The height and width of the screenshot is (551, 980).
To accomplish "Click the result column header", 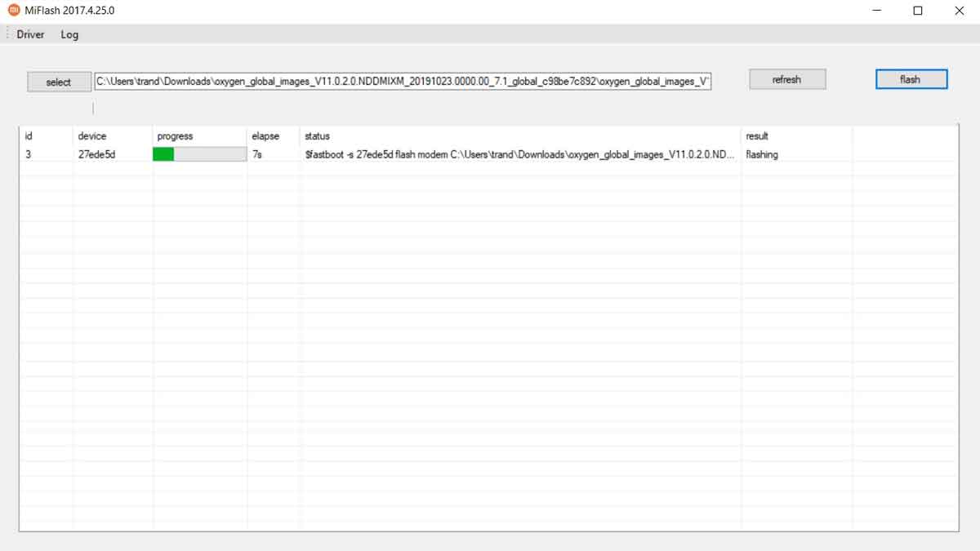I will tap(757, 136).
